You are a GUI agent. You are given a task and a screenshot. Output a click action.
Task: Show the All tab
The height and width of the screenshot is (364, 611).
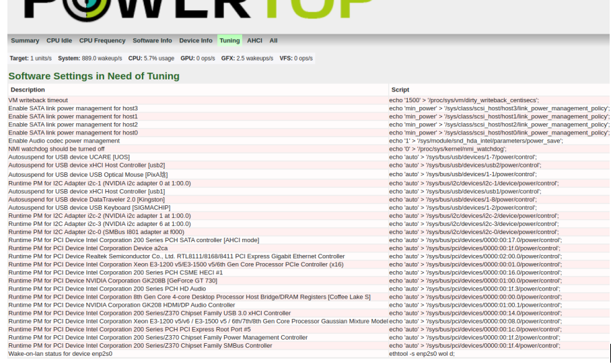coord(273,40)
